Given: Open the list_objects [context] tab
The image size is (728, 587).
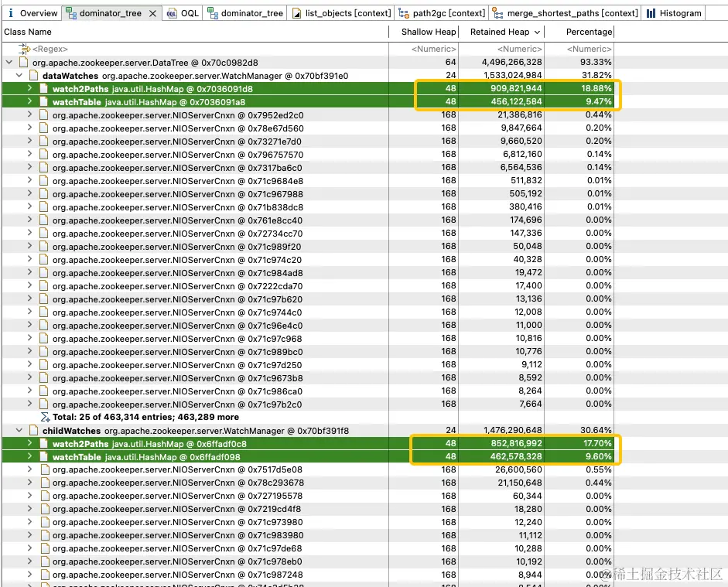Looking at the screenshot, I should [x=341, y=13].
